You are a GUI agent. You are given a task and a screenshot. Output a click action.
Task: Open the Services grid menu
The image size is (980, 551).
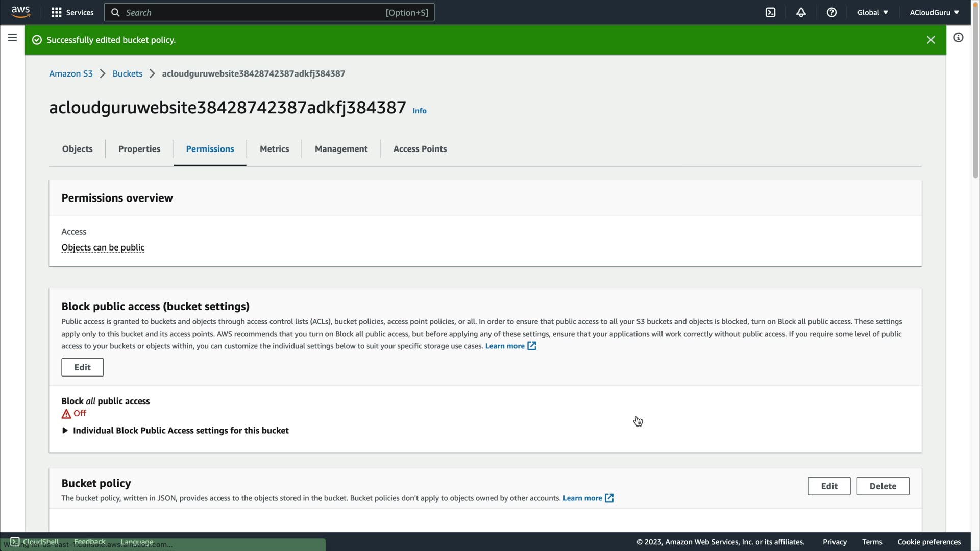[72, 12]
